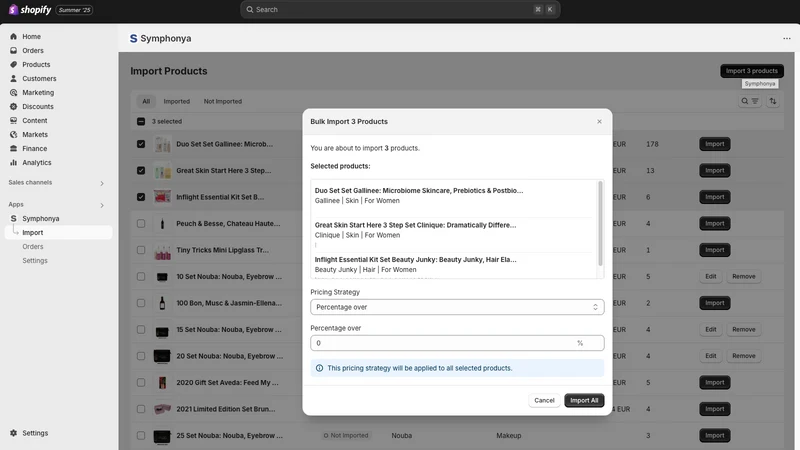800x450 pixels.
Task: Click 2021 Limited Edition Set Brun row
Action: [x=226, y=409]
